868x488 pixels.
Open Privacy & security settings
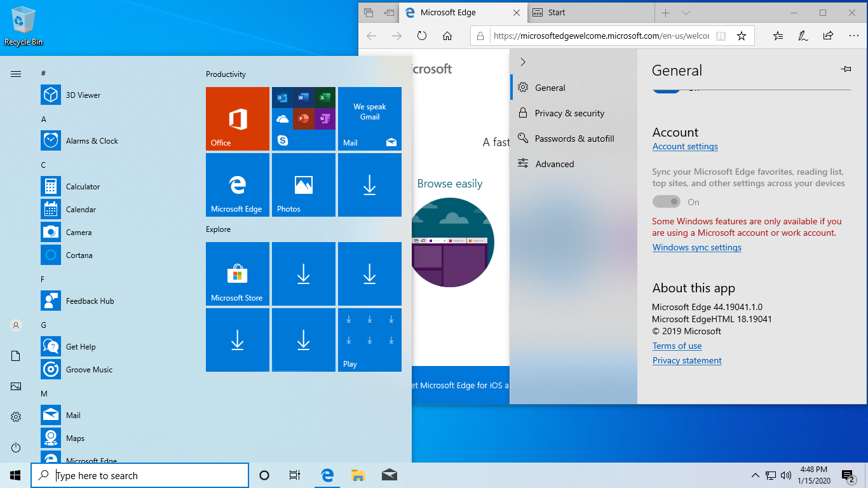pyautogui.click(x=574, y=113)
